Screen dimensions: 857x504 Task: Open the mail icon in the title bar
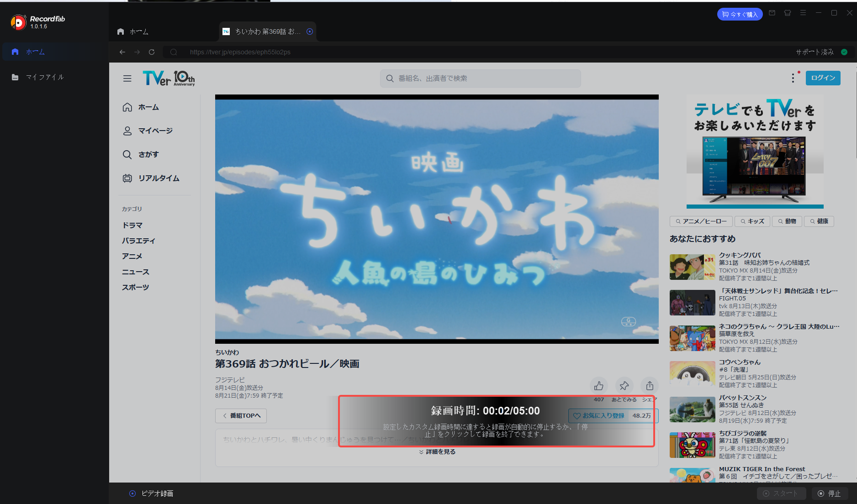tap(772, 13)
